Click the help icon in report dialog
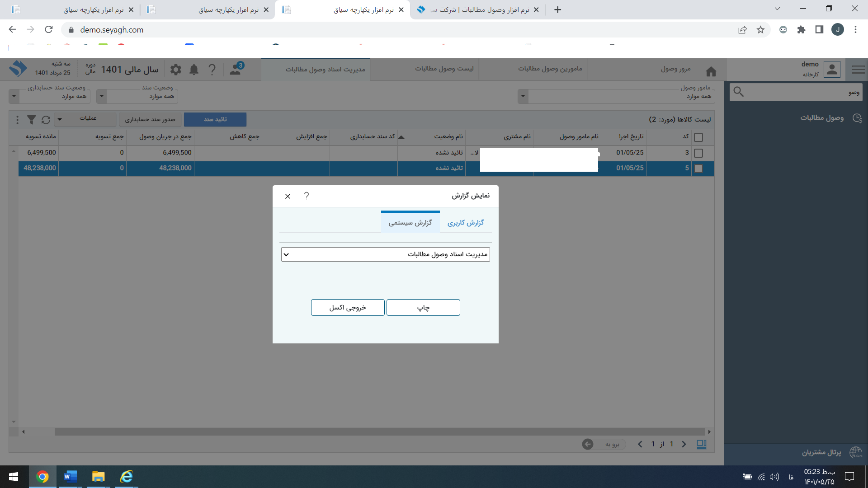The image size is (868, 488). (307, 196)
